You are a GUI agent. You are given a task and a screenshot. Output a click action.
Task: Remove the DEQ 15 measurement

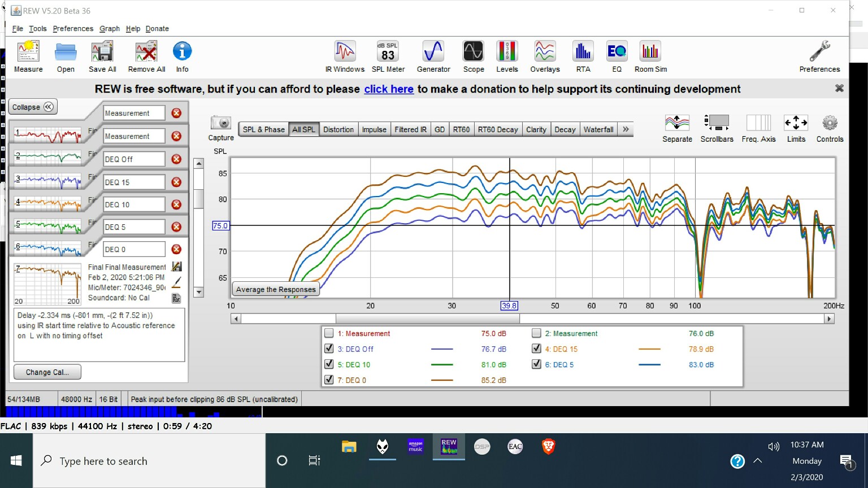click(176, 182)
